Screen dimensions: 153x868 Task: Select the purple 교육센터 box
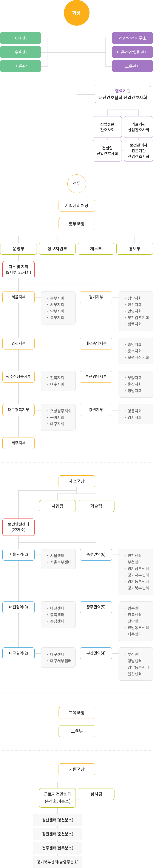pyautogui.click(x=133, y=66)
